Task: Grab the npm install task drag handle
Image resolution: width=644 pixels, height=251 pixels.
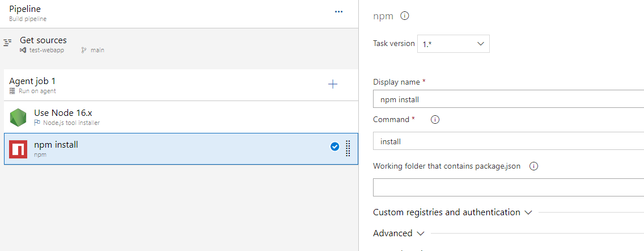Action: [x=348, y=148]
